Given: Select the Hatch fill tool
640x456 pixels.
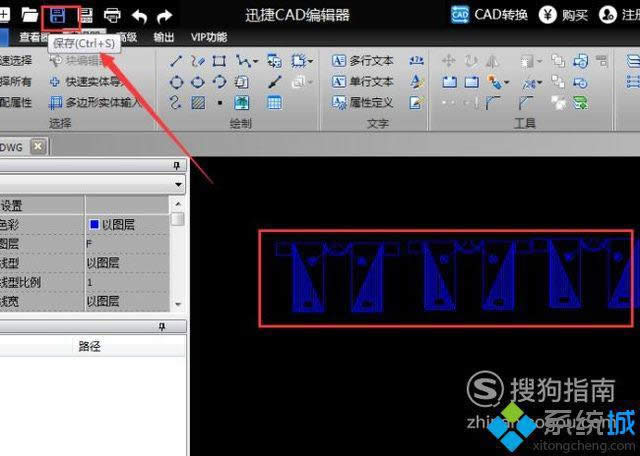Looking at the screenshot, I should click(x=198, y=103).
